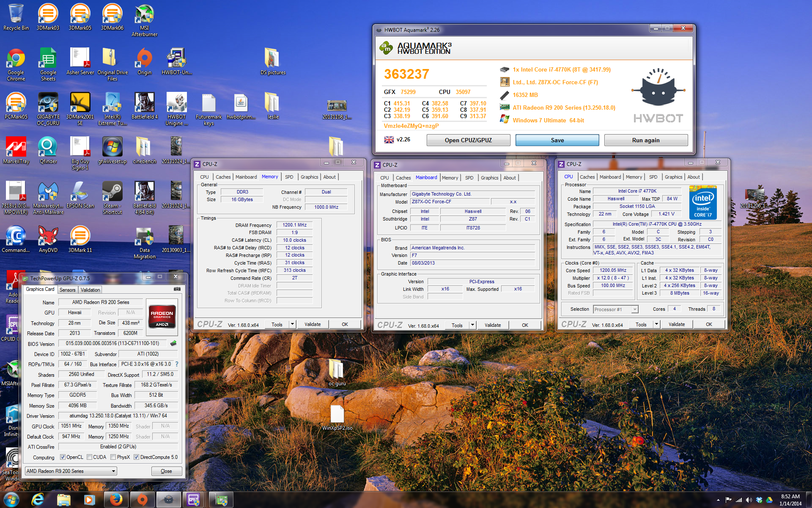Click the Close button in GPU-Z
The height and width of the screenshot is (508, 812).
tap(167, 471)
